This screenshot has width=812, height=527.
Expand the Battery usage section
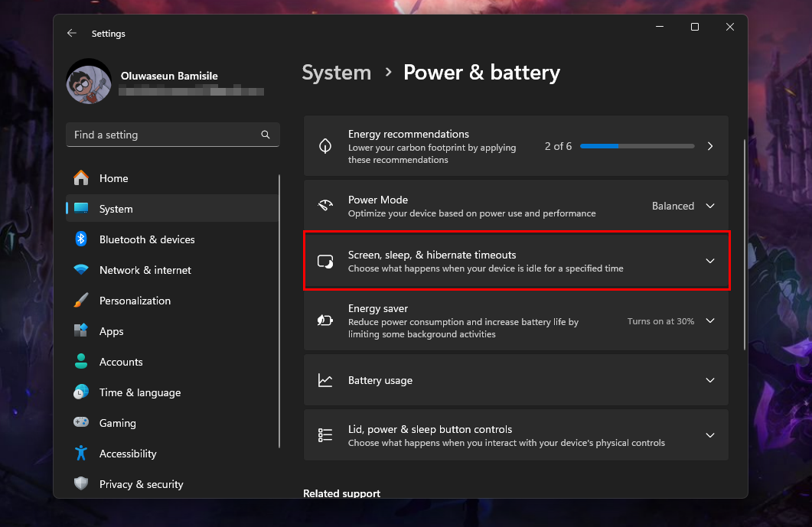pos(709,380)
